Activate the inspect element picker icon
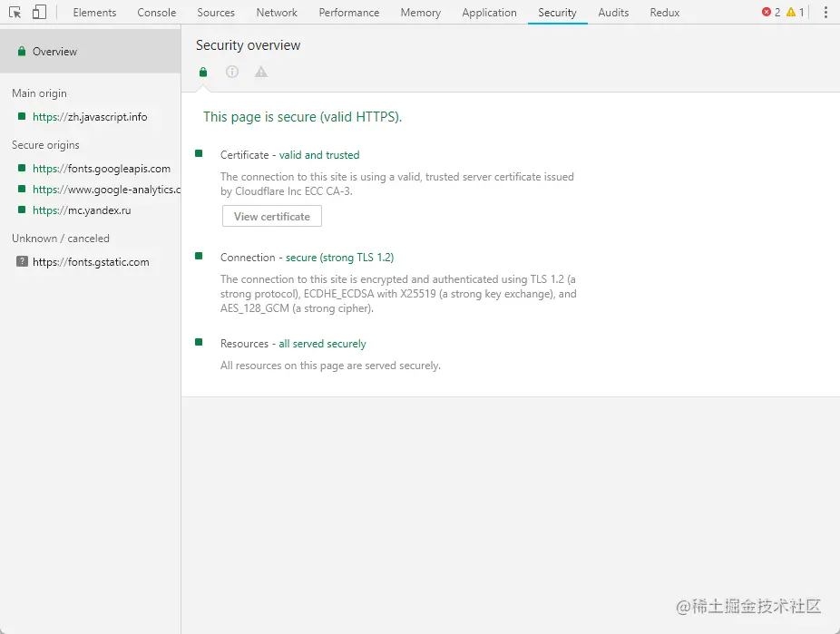Screen dimensions: 840x634 pyautogui.click(x=15, y=13)
